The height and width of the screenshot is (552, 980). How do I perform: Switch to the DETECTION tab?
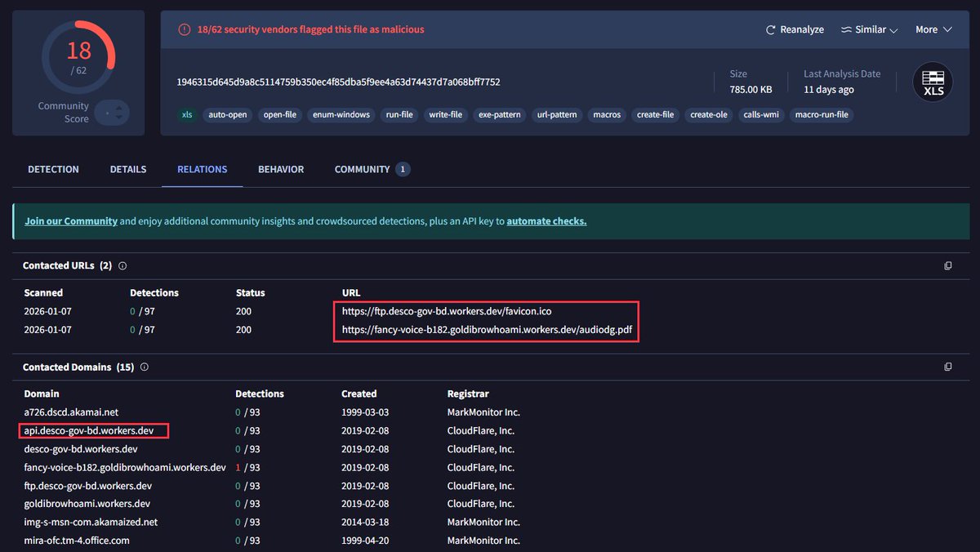[53, 169]
